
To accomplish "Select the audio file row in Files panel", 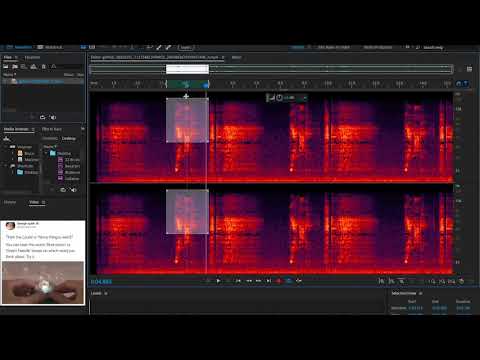I will click(43, 81).
